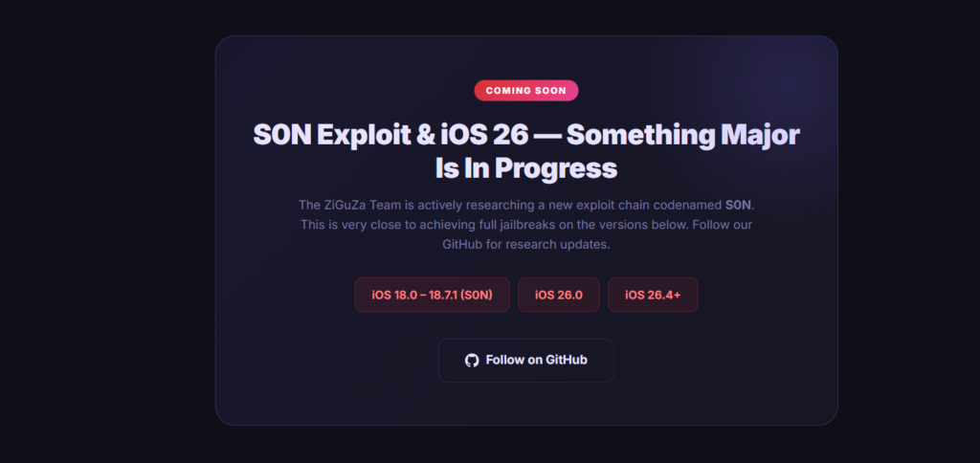The height and width of the screenshot is (463, 980).
Task: Select the iOS 26.4+ version tag
Action: pos(653,295)
